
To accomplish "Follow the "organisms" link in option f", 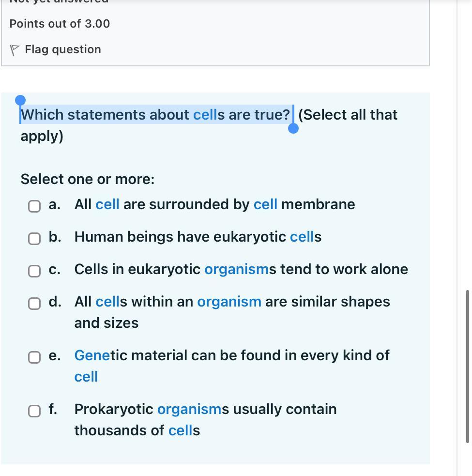I will [189, 409].
